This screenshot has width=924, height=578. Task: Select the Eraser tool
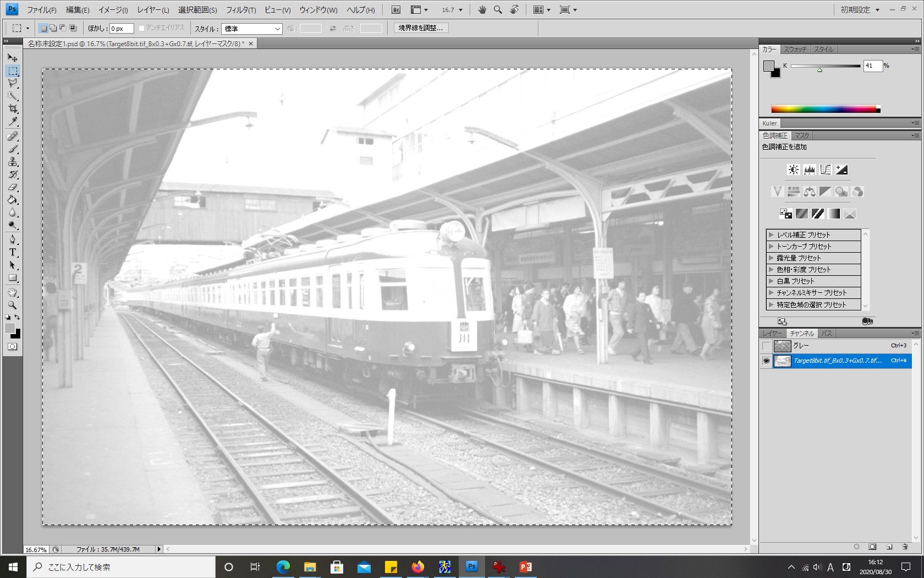[13, 187]
